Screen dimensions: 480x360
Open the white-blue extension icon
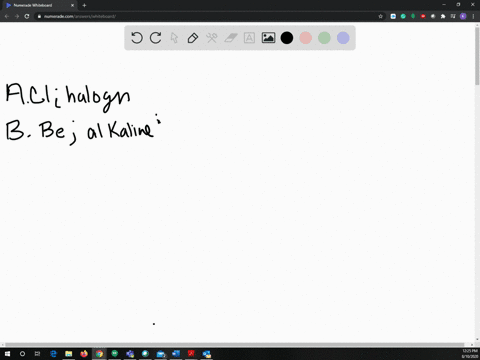click(393, 16)
